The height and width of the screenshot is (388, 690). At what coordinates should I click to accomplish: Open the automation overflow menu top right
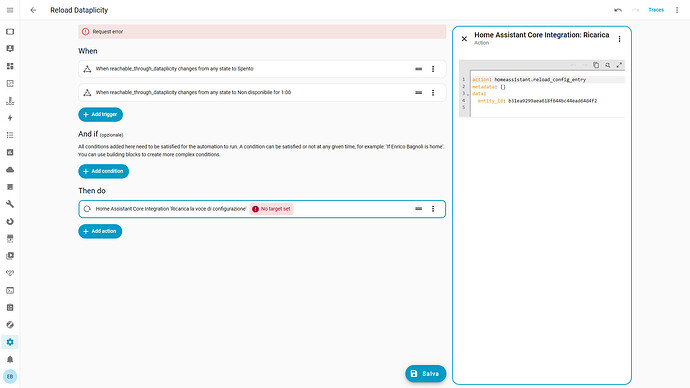click(x=677, y=10)
